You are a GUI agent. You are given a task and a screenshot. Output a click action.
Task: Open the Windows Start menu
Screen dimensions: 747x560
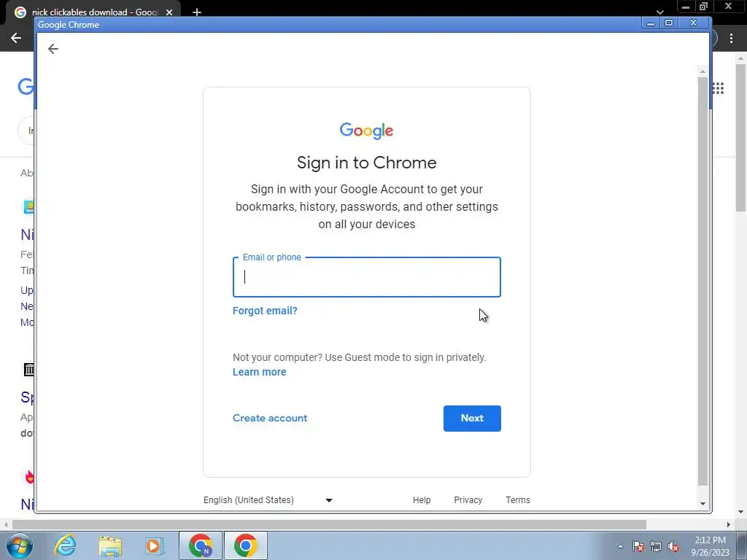tap(20, 545)
